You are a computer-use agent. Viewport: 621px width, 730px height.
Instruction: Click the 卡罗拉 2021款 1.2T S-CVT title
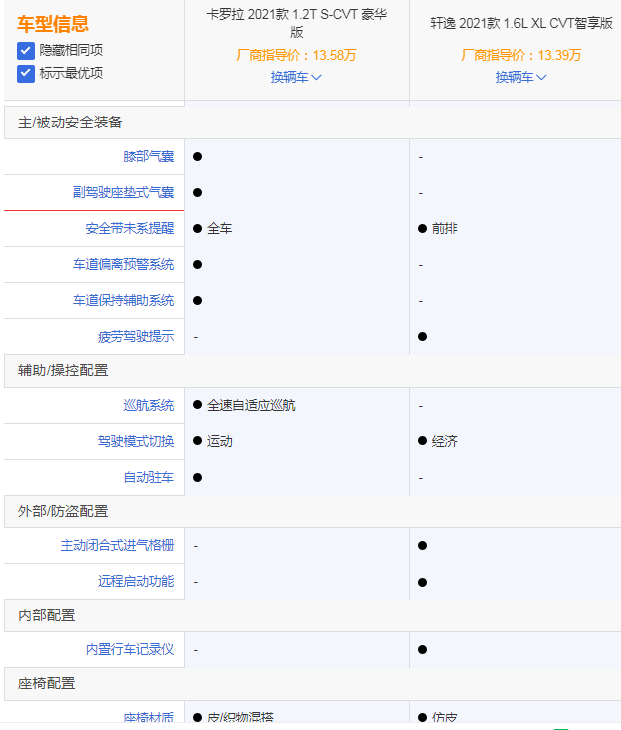(x=296, y=23)
